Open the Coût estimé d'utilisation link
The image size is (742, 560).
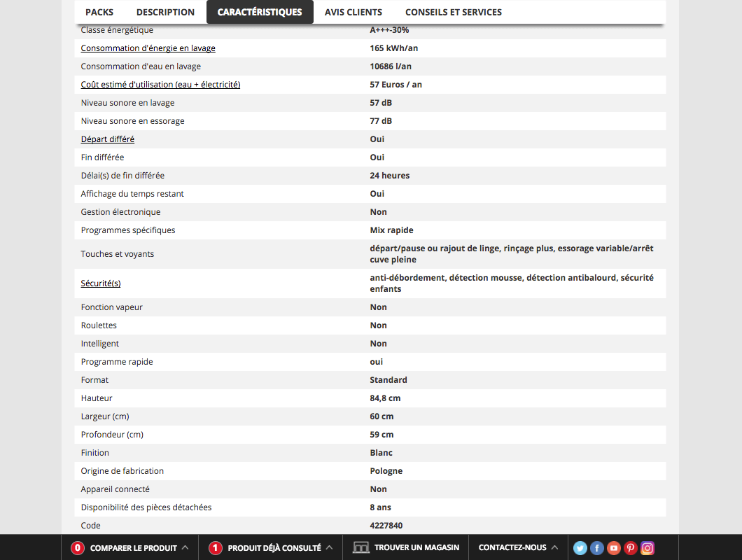[160, 85]
